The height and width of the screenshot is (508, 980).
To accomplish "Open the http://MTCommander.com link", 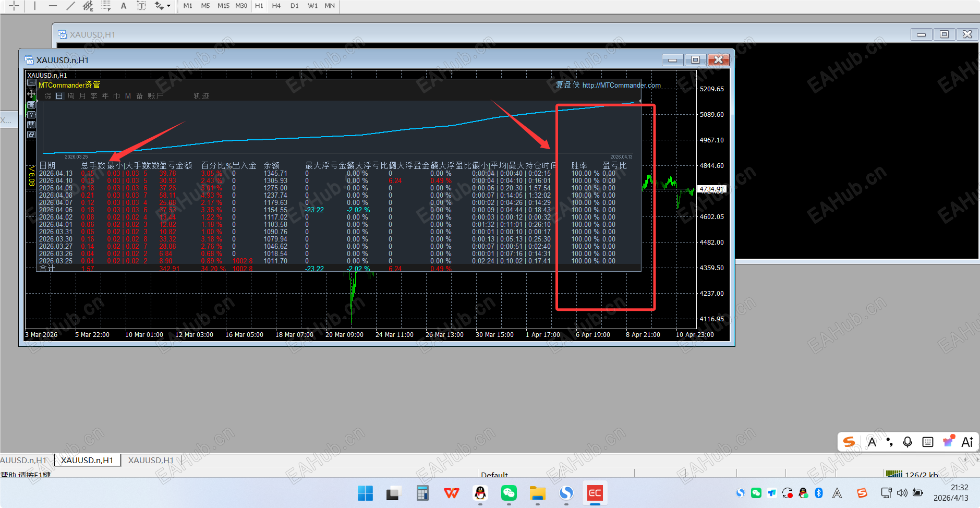I will (x=621, y=85).
